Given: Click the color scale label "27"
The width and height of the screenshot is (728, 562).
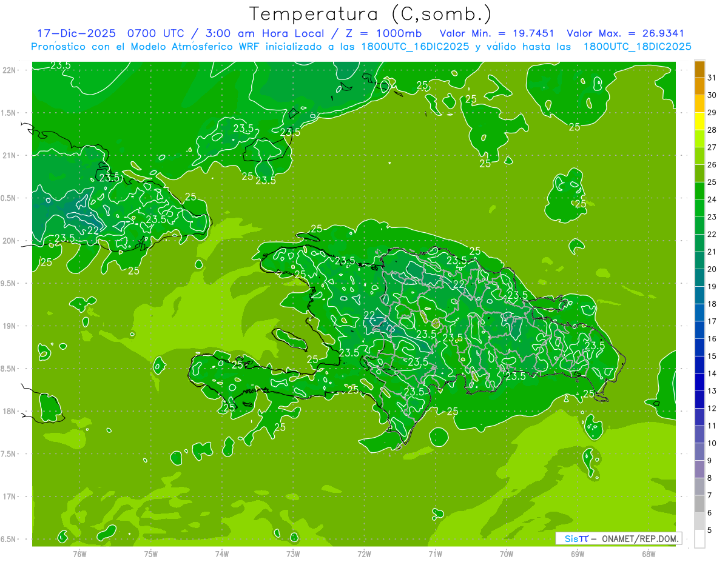Looking at the screenshot, I should [712, 147].
